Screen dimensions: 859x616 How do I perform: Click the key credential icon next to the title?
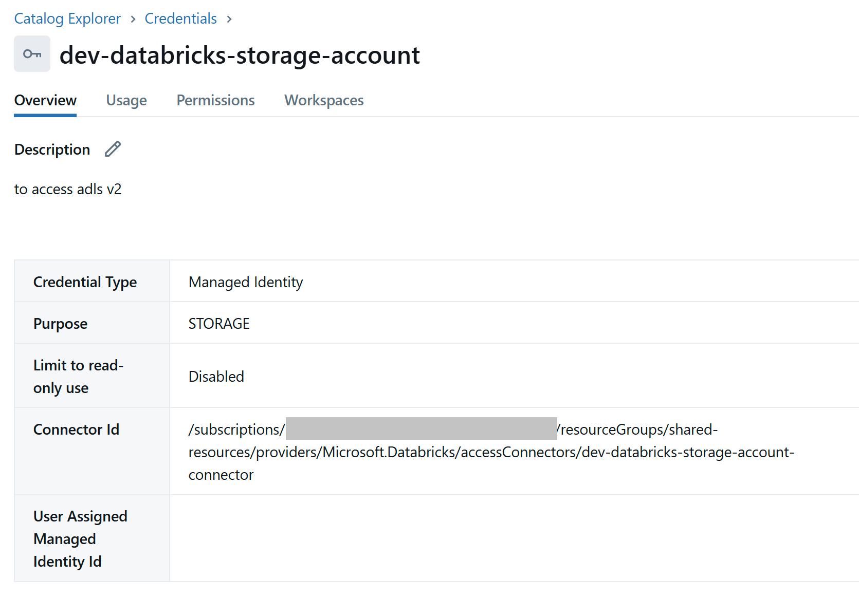[x=32, y=53]
